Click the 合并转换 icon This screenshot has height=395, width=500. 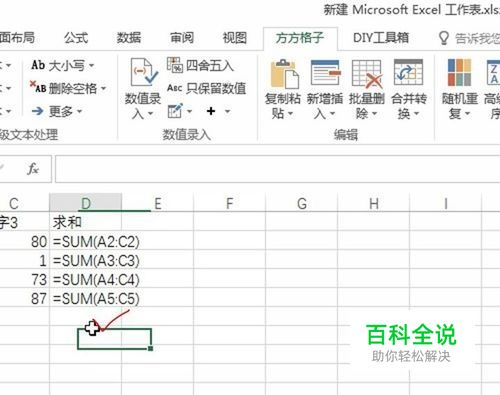(x=408, y=72)
